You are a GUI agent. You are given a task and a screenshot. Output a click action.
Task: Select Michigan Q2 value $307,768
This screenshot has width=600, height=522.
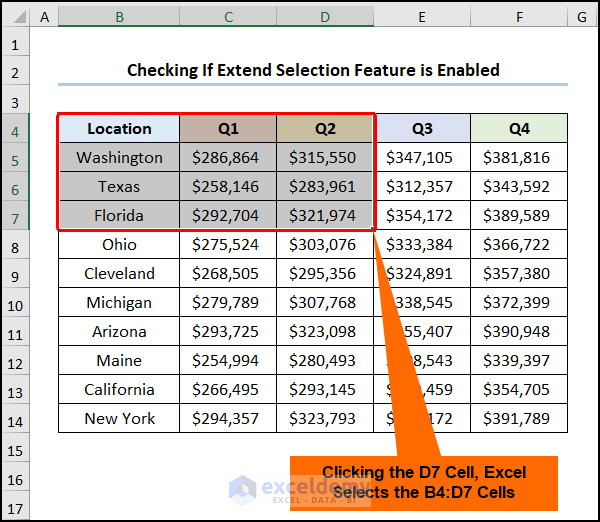(x=325, y=303)
